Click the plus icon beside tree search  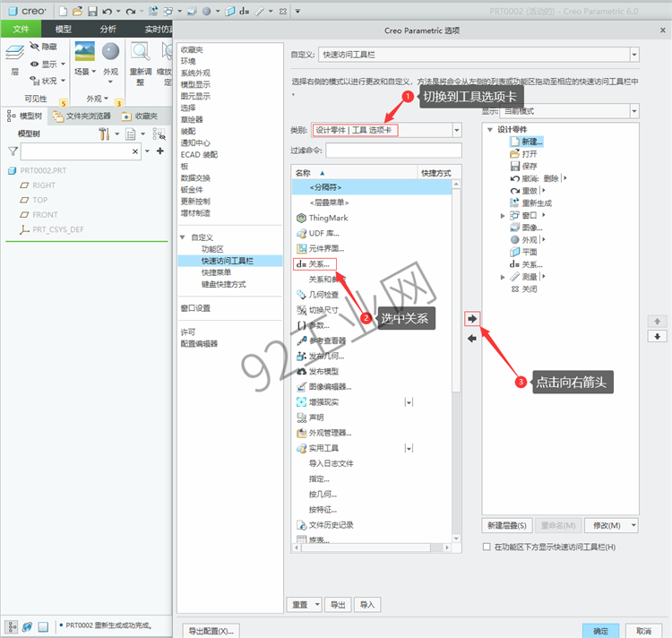click(x=159, y=151)
